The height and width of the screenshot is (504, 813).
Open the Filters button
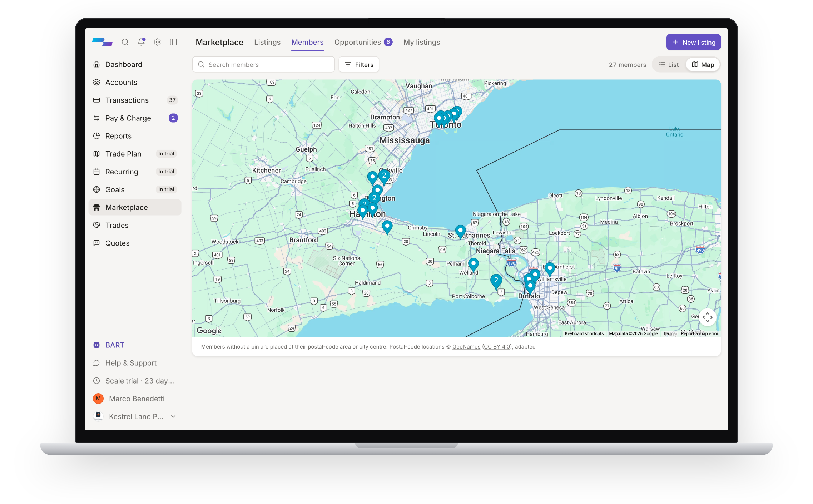(x=359, y=65)
